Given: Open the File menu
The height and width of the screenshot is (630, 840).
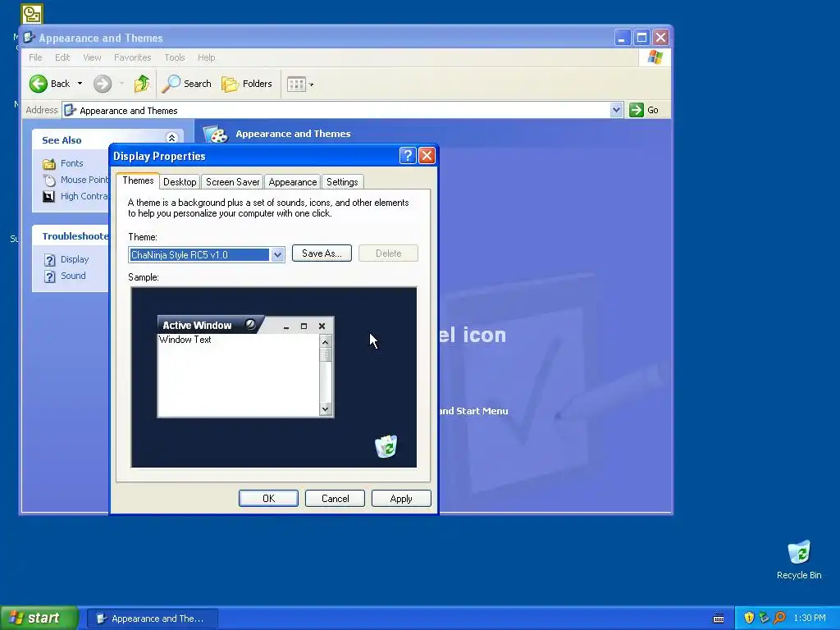Looking at the screenshot, I should (35, 57).
